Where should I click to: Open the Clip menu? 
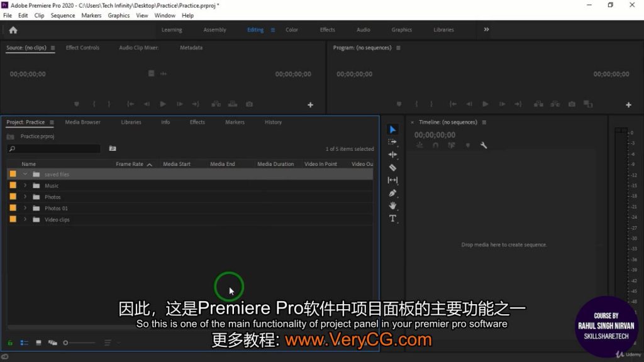[40, 16]
